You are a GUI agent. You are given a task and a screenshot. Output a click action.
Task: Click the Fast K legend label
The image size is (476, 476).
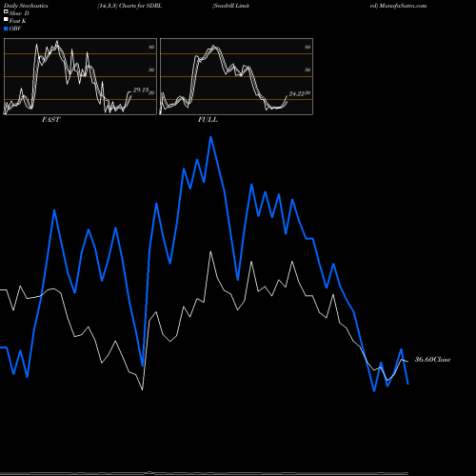tap(18, 21)
